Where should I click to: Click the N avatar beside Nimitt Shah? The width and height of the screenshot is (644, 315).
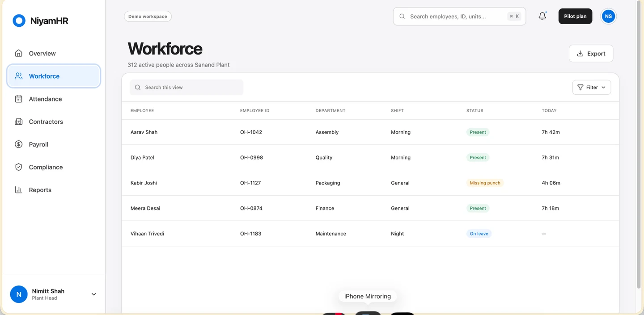pos(19,294)
